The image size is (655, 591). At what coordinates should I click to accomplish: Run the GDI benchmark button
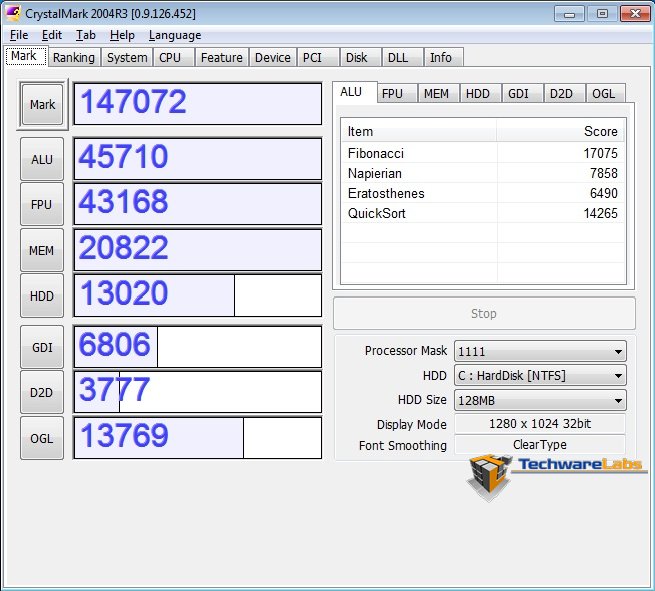42,347
